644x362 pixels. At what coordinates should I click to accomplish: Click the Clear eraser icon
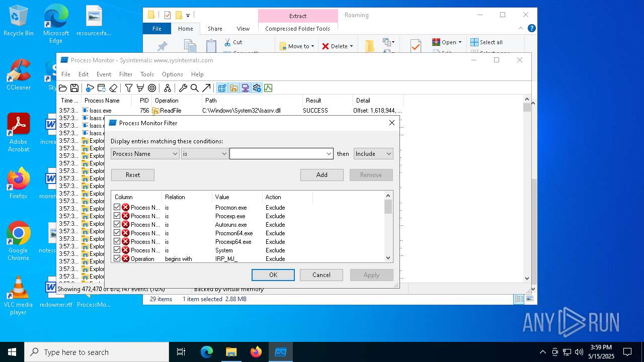pos(113,88)
